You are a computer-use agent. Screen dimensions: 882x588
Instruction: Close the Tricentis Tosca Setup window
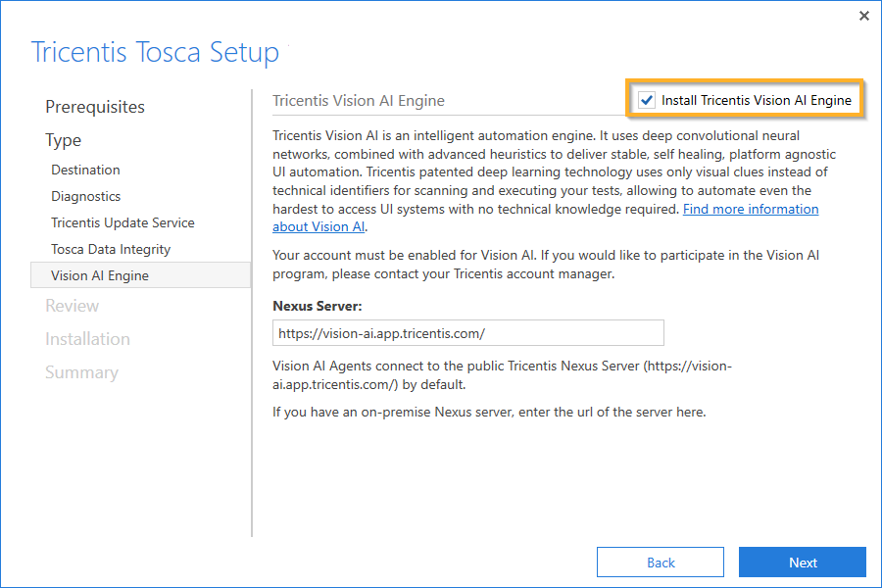point(863,16)
